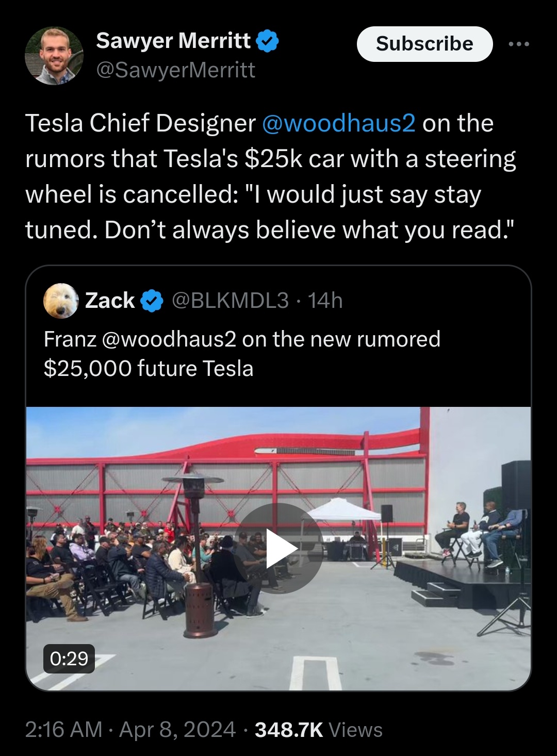Open the @SawyerMerritt handle
557x756 pixels.
175,70
